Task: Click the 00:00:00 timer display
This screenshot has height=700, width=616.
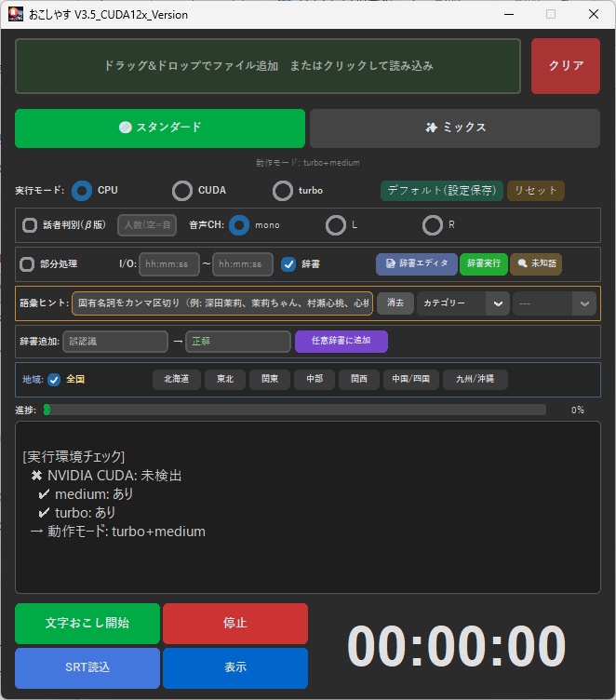Action: click(x=456, y=646)
